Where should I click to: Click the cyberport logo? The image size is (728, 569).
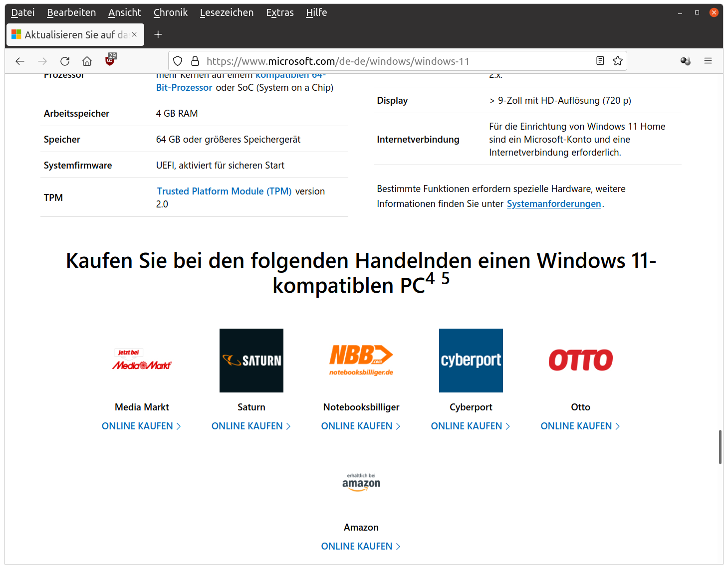pos(471,361)
